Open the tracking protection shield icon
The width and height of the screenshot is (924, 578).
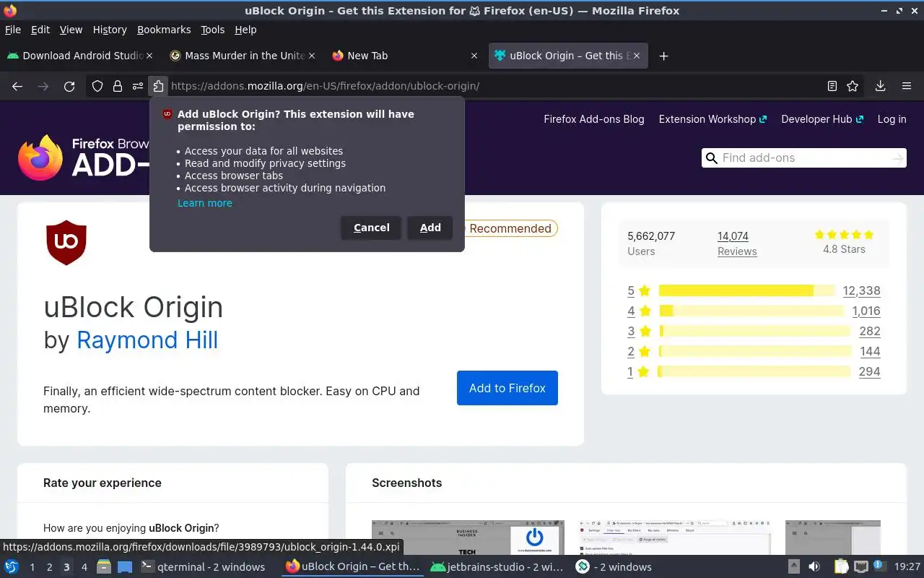[97, 86]
